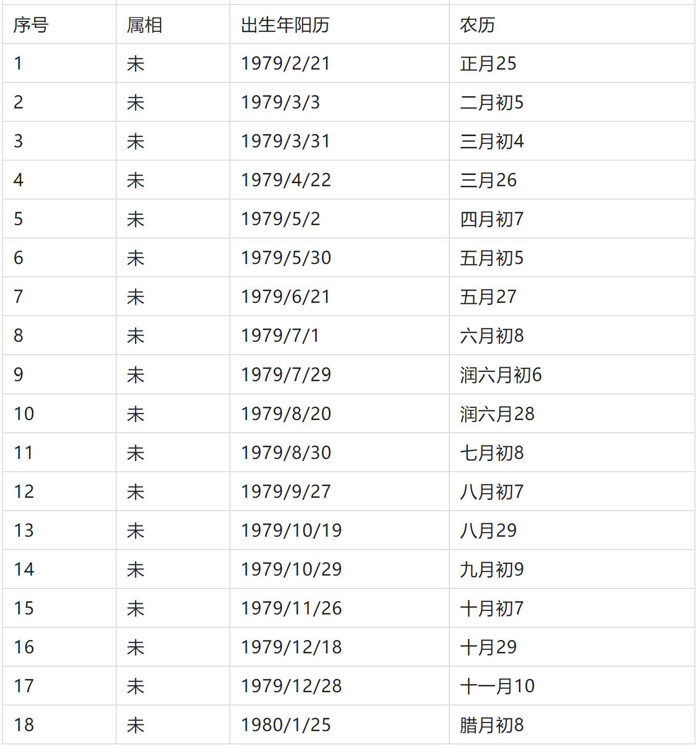Click the date 1979/8/20
700x748 pixels.
click(339, 413)
